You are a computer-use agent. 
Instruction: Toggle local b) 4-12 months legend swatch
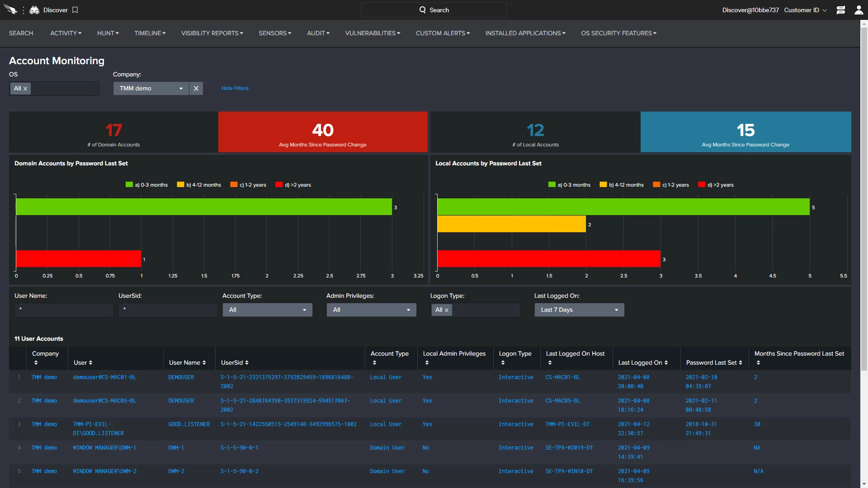[603, 185]
